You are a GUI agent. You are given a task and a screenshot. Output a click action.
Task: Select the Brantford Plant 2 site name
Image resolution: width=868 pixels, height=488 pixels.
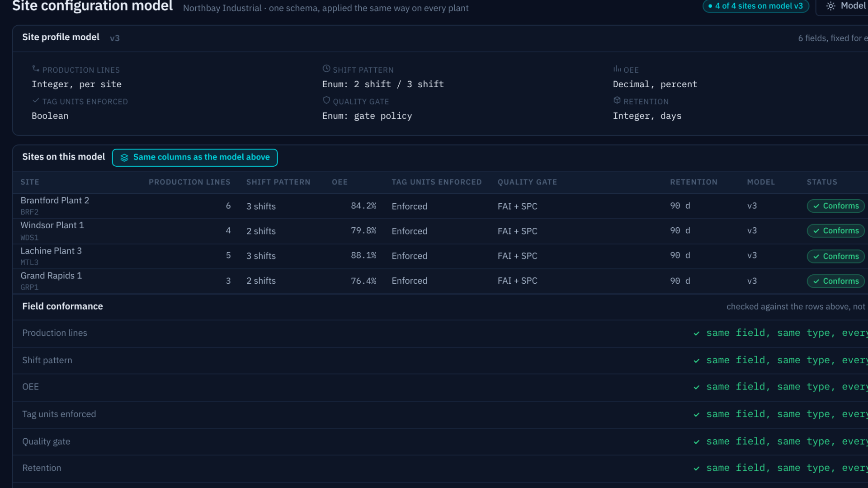coord(55,201)
